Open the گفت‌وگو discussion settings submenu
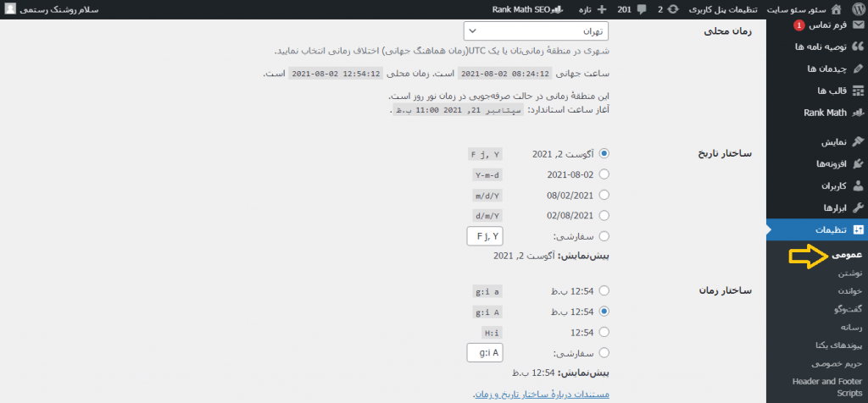Image resolution: width=868 pixels, height=403 pixels. (849, 309)
